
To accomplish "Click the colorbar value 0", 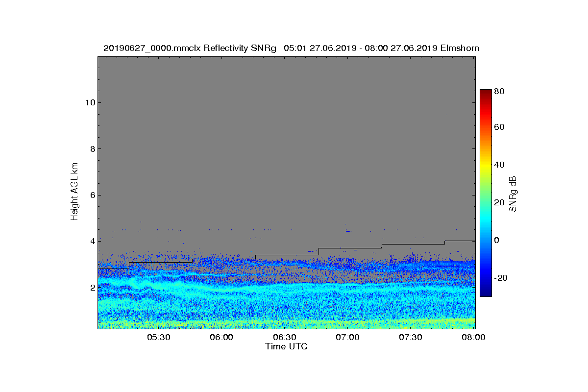I will (x=498, y=240).
